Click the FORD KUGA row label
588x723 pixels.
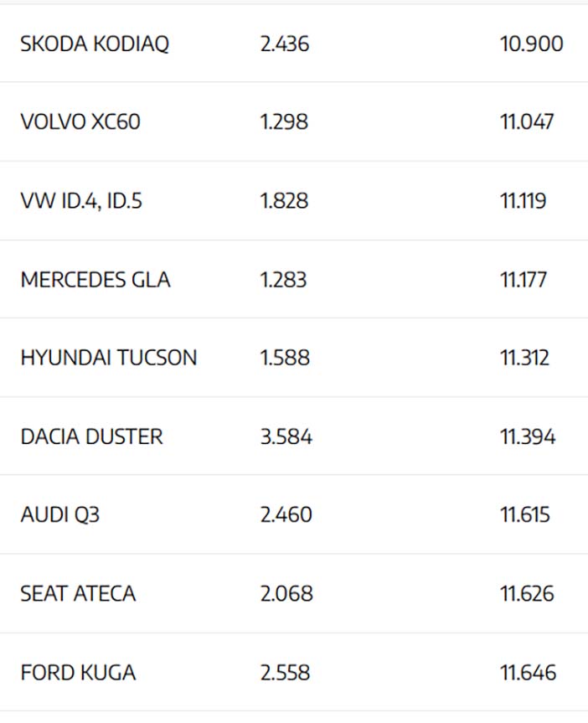pos(78,672)
